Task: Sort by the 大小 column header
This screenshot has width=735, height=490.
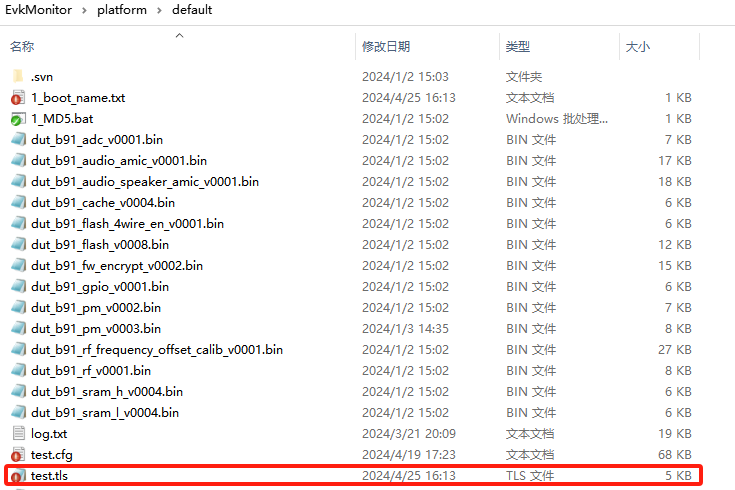Action: coord(637,47)
